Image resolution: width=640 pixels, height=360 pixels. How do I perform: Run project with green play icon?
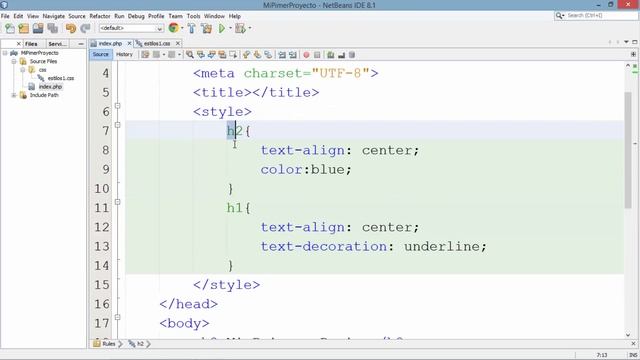222,28
